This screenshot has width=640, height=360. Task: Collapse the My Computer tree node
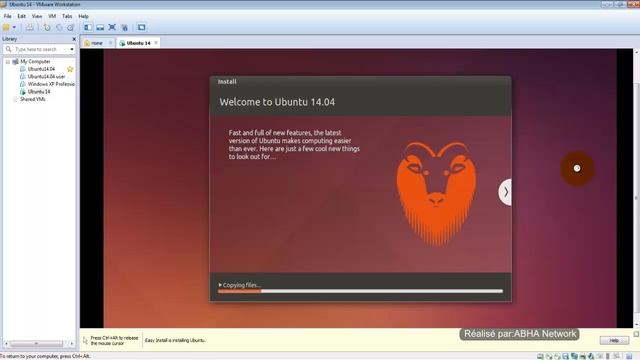(8, 62)
